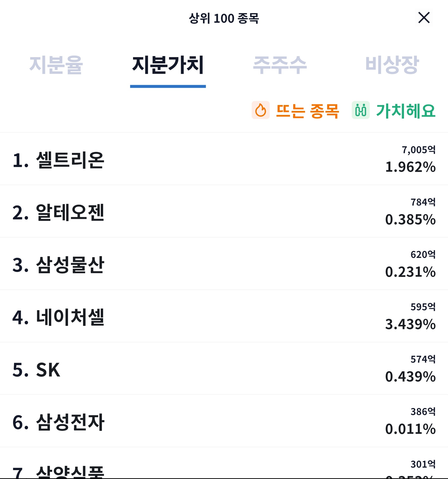Tap the 0.011% share of 삼성전자
Screen dimensions: 448x479
tap(410, 429)
